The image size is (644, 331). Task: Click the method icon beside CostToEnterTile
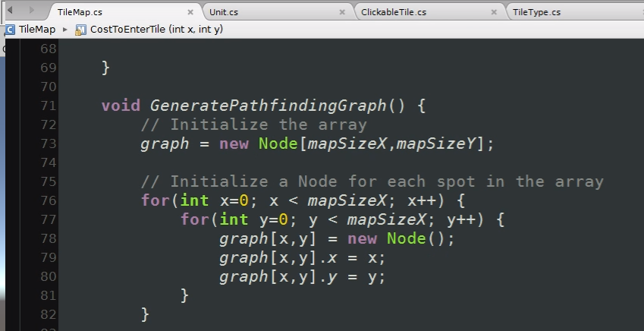[80, 30]
